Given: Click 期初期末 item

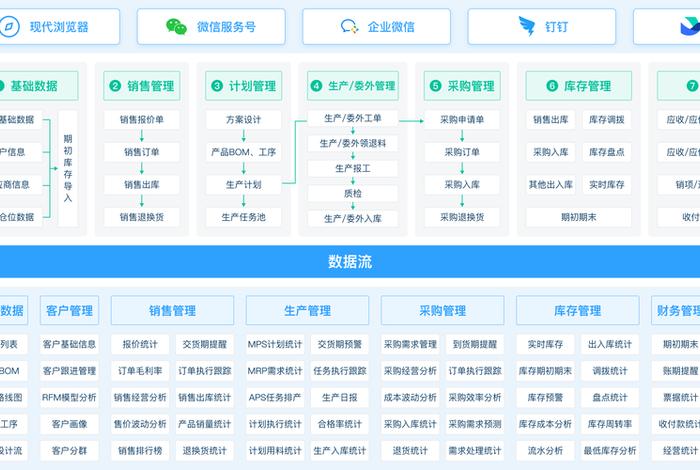Looking at the screenshot, I should (x=579, y=217).
